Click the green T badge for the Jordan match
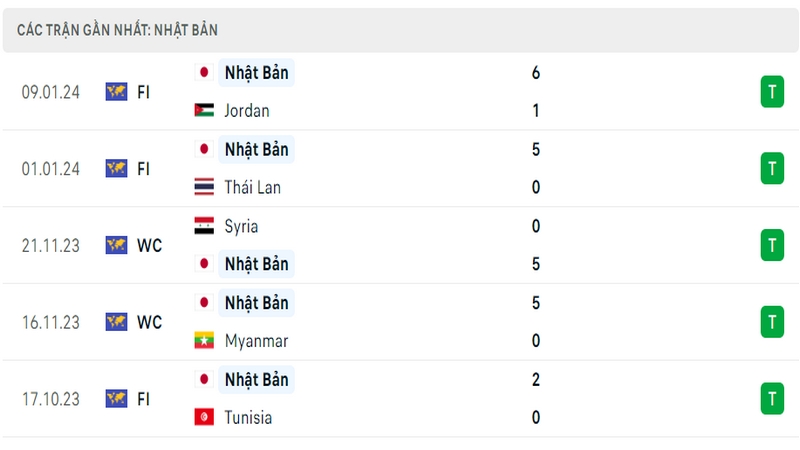Viewport: 800px width, 450px height. (772, 92)
